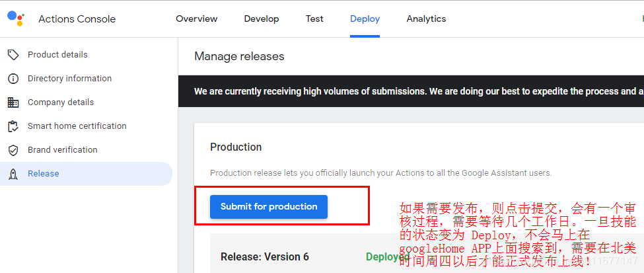
Task: Select the Deploy tab
Action: [x=365, y=19]
